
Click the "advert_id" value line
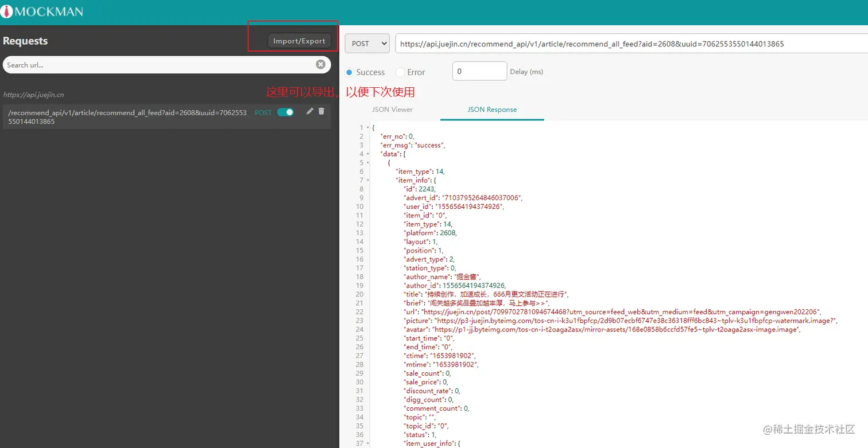pyautogui.click(x=463, y=198)
